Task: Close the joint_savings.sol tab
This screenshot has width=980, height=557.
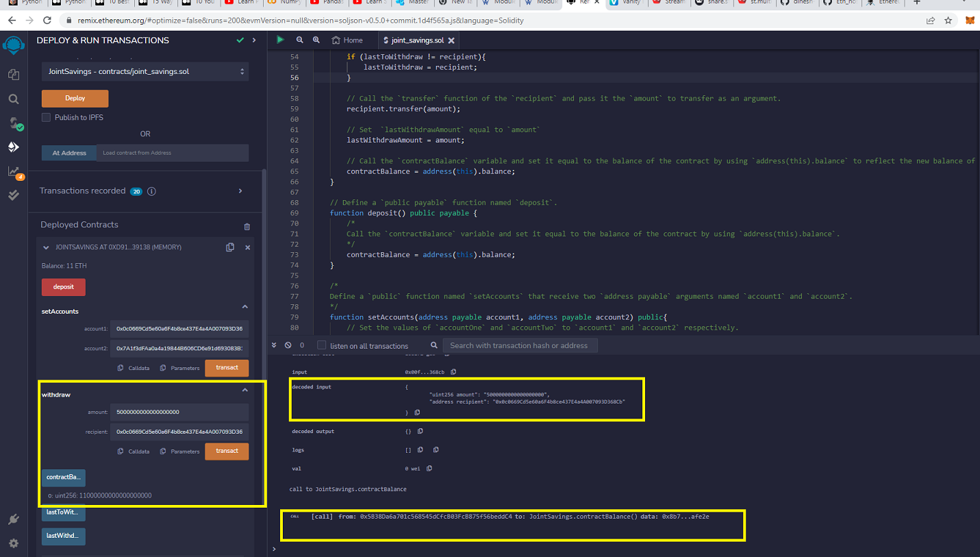Action: pos(451,40)
